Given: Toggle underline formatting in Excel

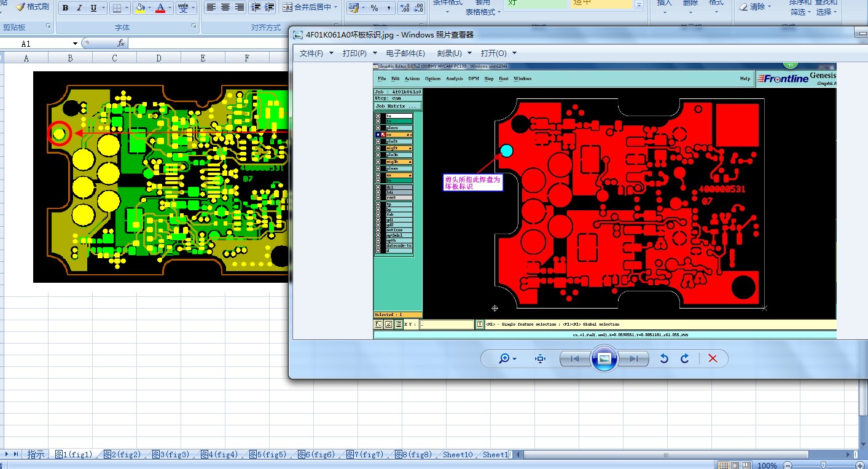Looking at the screenshot, I should click(x=93, y=8).
